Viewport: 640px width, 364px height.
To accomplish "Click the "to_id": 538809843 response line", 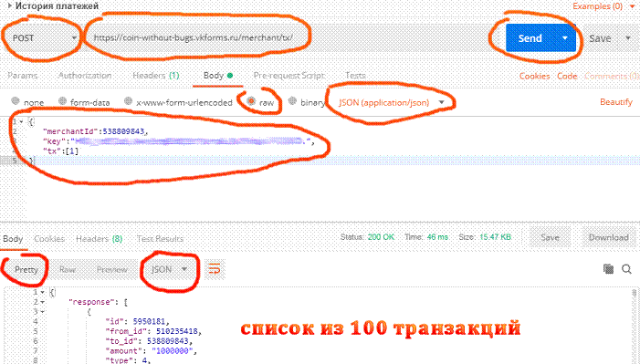I will 149,341.
